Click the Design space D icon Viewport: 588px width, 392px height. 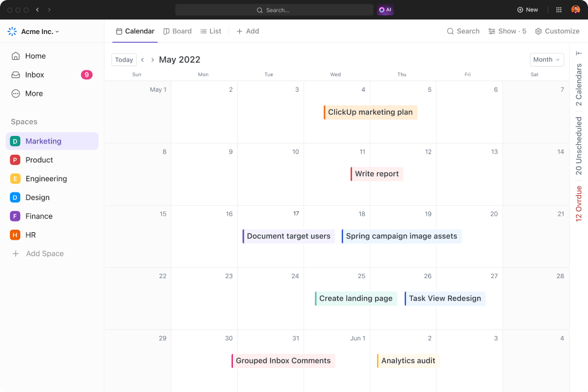click(x=15, y=198)
